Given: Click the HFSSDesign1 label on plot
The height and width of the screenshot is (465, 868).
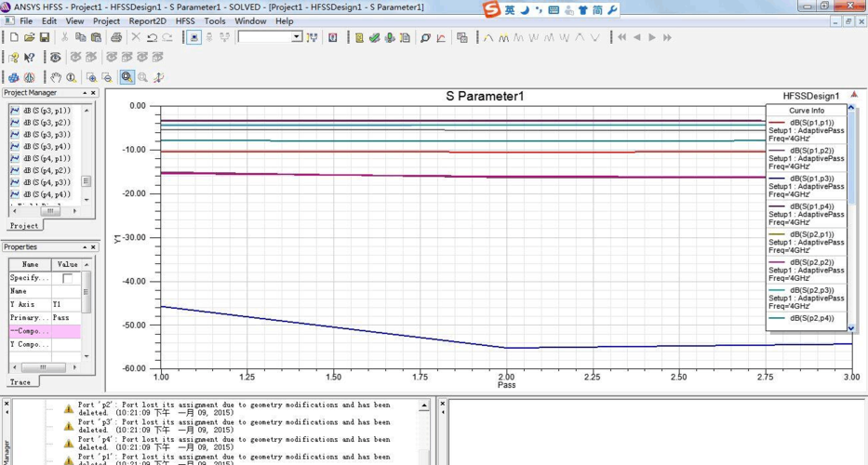Looking at the screenshot, I should click(x=811, y=97).
